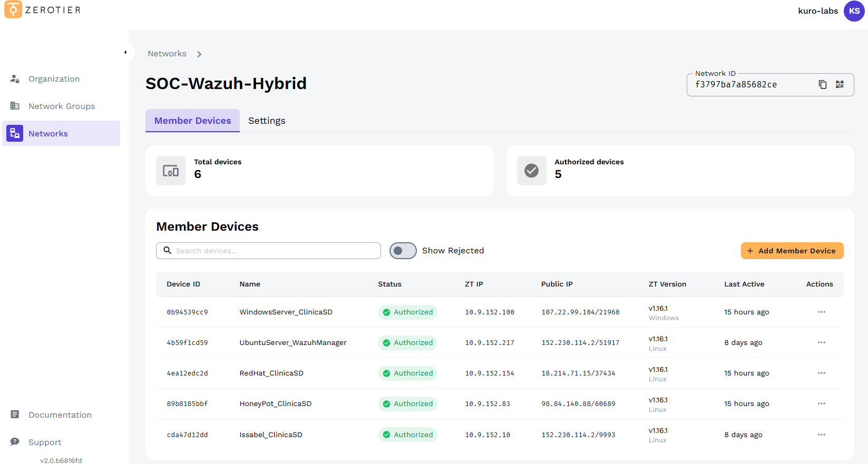Click the kuro-labs account name
Viewport: 868px width, 464px height.
point(818,11)
